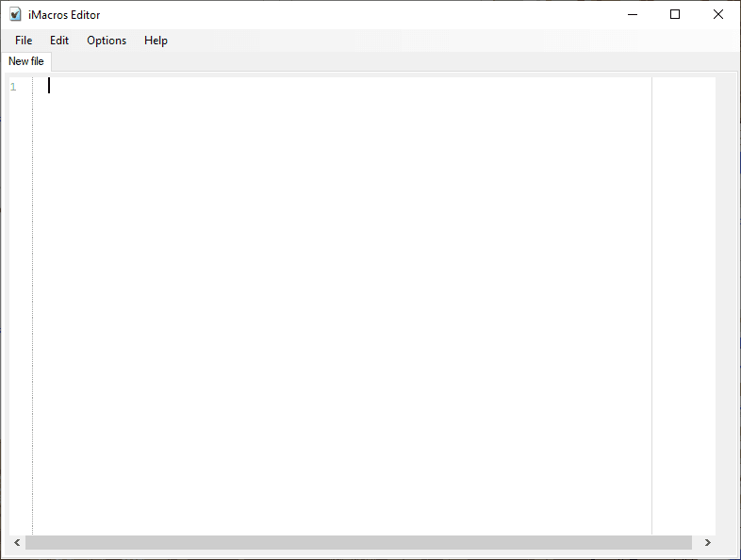Close the iMacros Editor window
Viewport: 741px width, 560px height.
pos(717,15)
